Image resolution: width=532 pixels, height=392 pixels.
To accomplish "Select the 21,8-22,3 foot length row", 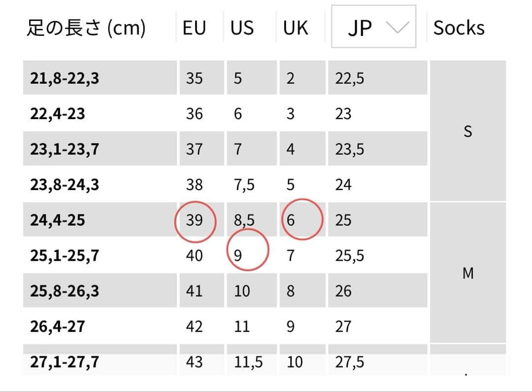I will pyautogui.click(x=65, y=78).
